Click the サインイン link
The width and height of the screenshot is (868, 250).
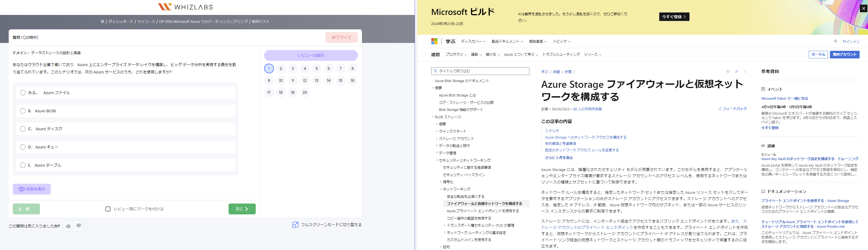(x=851, y=42)
